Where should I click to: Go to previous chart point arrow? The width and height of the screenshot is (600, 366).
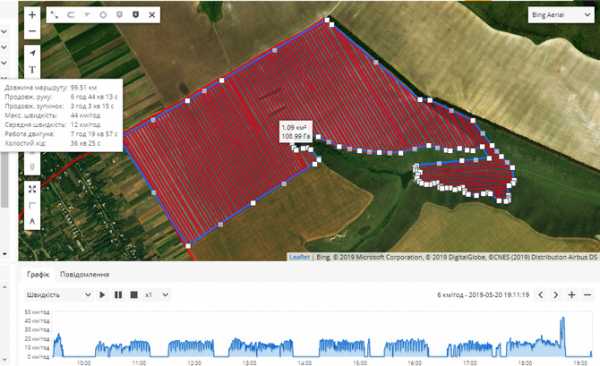[x=541, y=295]
